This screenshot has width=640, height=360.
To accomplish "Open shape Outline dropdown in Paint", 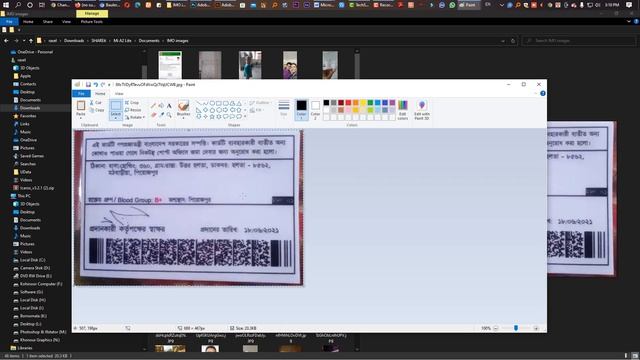I will (x=260, y=103).
